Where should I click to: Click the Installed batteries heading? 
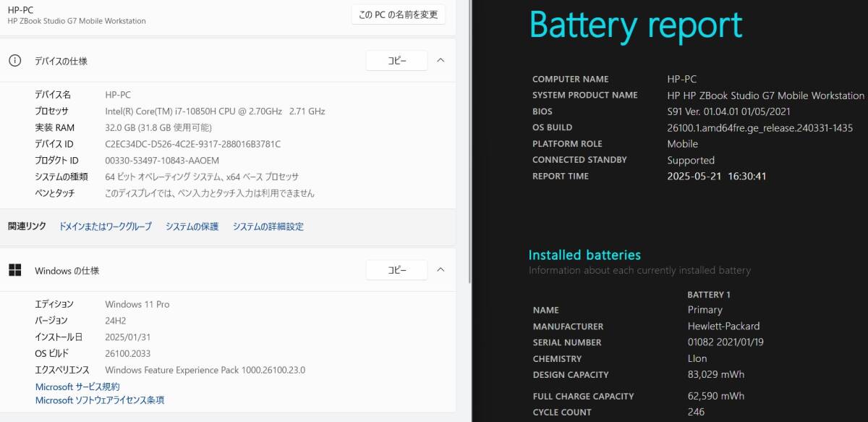coord(584,255)
